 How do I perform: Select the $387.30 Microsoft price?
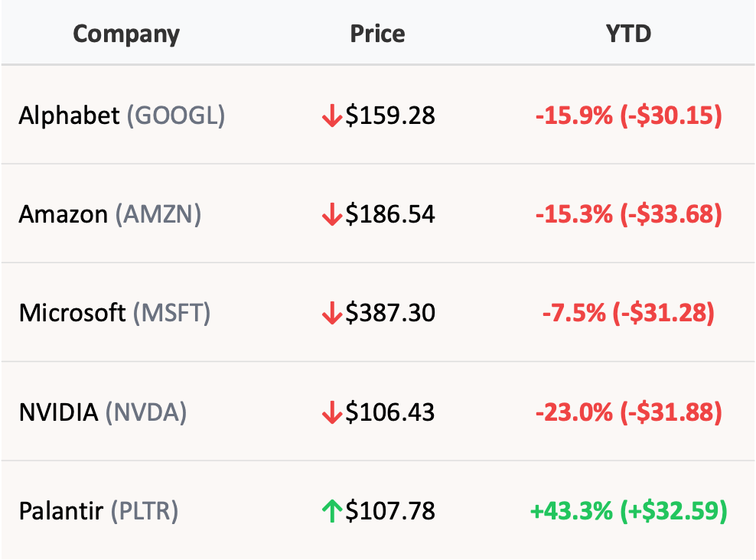pos(390,313)
